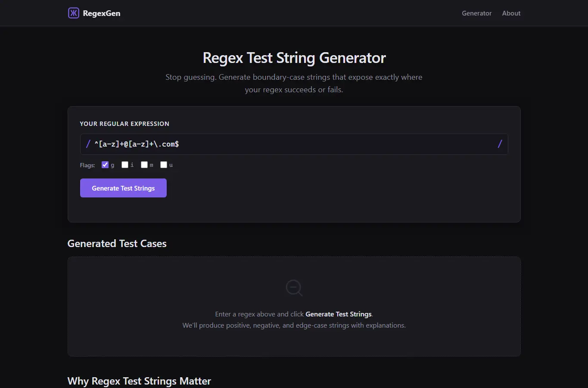Click the Regex Test String Generator title

point(294,58)
